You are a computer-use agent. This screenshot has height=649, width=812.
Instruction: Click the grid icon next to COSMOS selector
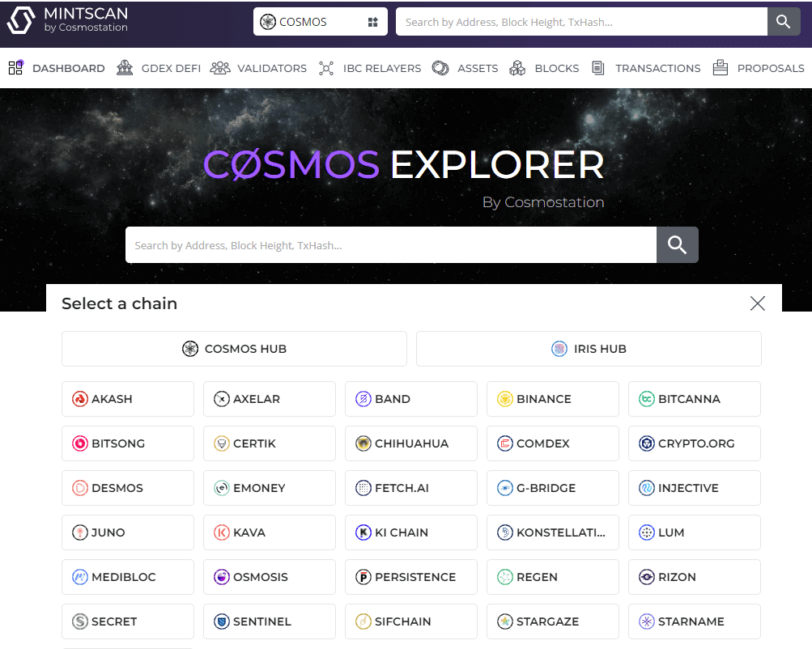(x=372, y=22)
